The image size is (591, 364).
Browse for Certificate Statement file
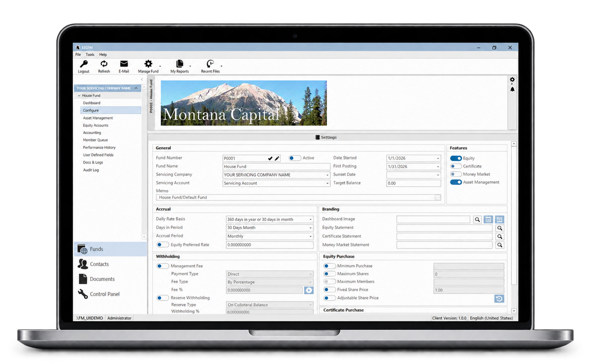pos(500,237)
